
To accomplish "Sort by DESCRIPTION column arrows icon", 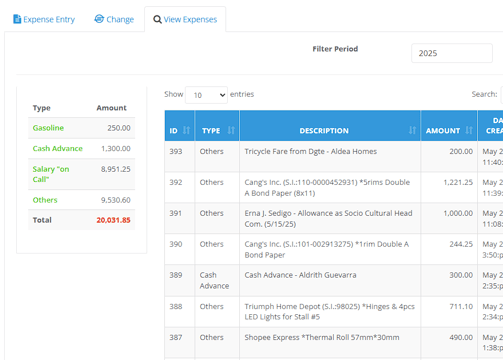I will tap(412, 130).
